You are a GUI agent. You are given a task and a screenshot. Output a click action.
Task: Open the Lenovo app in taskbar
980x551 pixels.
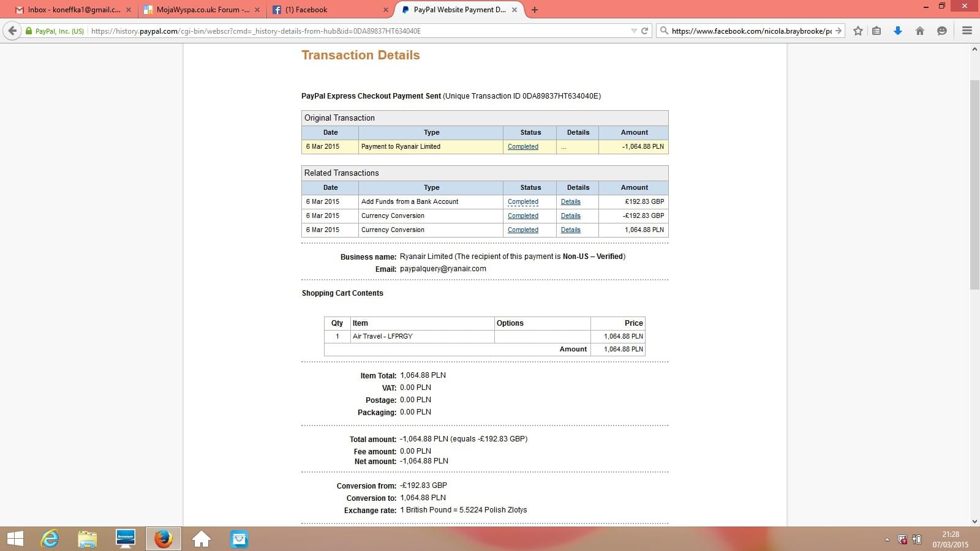point(126,539)
